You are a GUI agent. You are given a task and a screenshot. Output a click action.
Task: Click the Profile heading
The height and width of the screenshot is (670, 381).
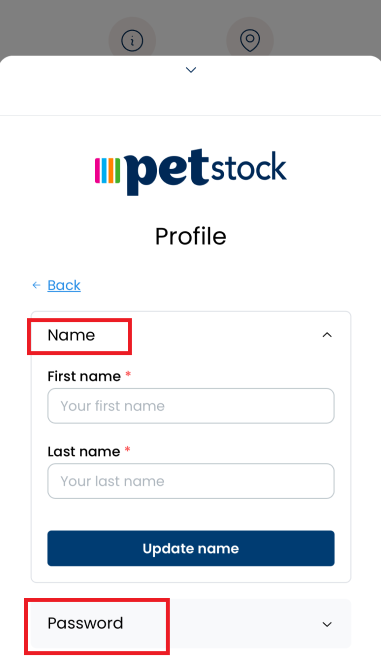(190, 236)
